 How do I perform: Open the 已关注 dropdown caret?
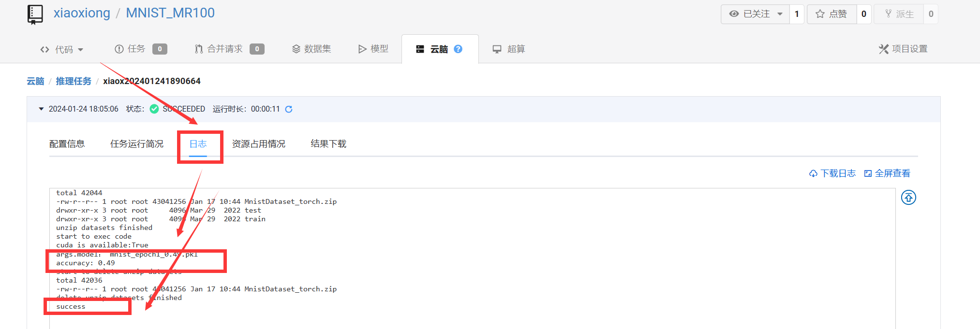(x=780, y=14)
